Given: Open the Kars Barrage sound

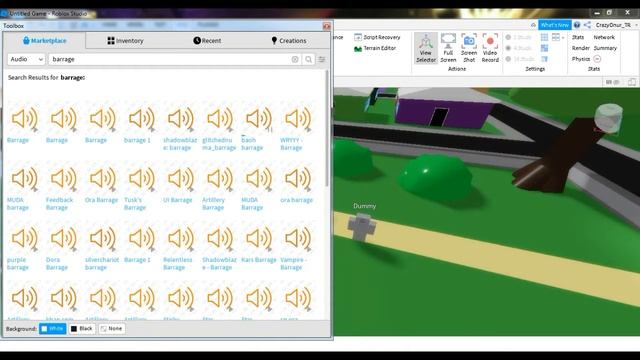Looking at the screenshot, I should point(259,238).
